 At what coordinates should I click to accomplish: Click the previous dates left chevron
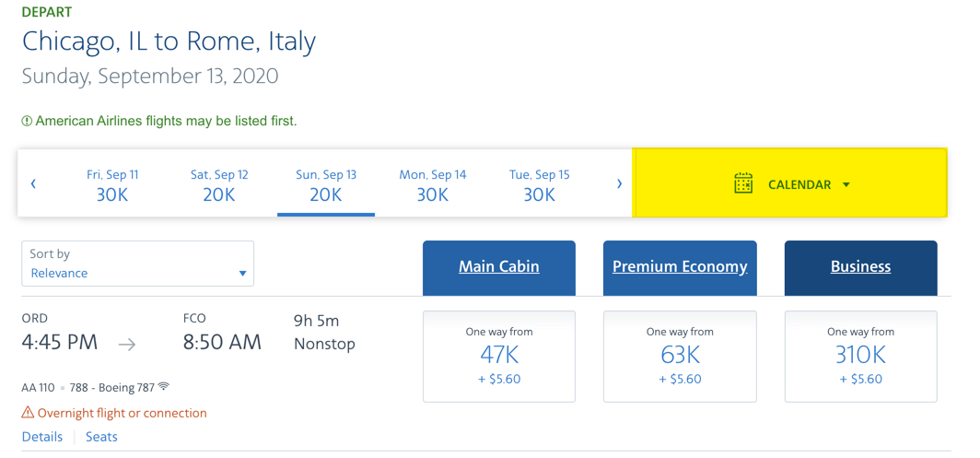(34, 184)
